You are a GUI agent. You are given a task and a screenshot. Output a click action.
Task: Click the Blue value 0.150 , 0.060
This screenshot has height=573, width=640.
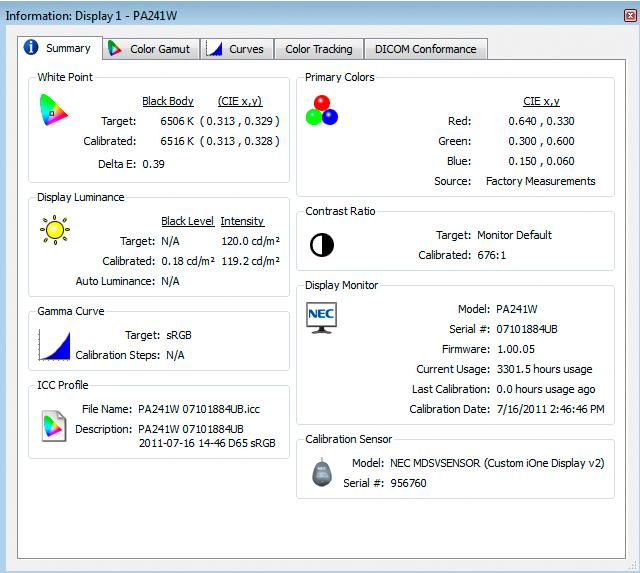541,161
